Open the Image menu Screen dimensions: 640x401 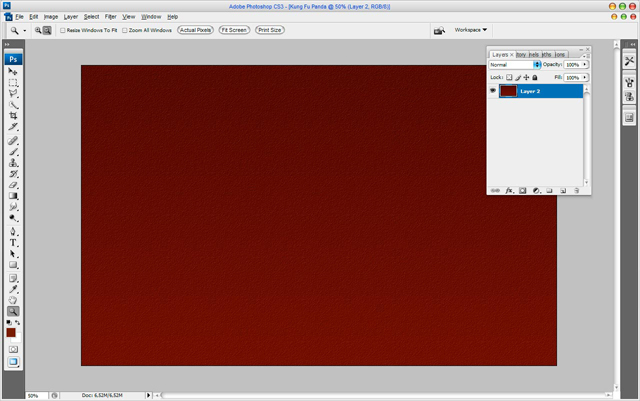51,17
